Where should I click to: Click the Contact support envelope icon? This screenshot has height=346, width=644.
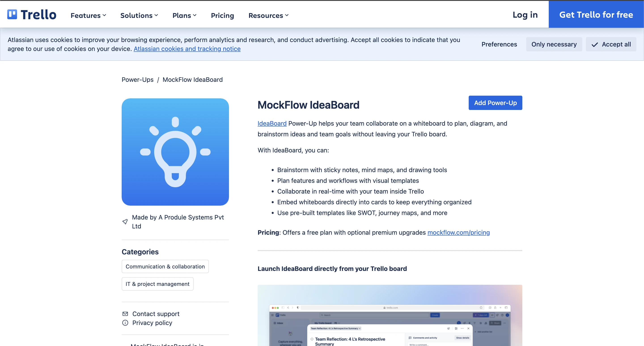[125, 314]
